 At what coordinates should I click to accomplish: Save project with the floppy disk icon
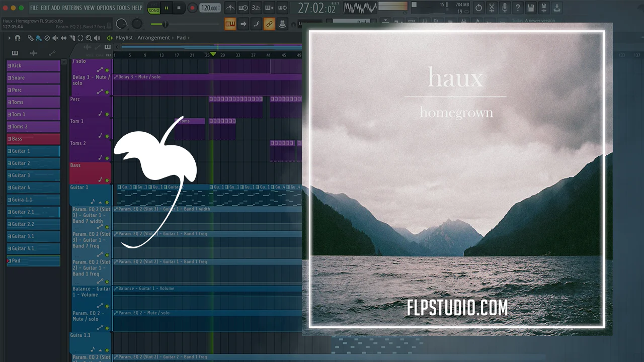(x=531, y=8)
